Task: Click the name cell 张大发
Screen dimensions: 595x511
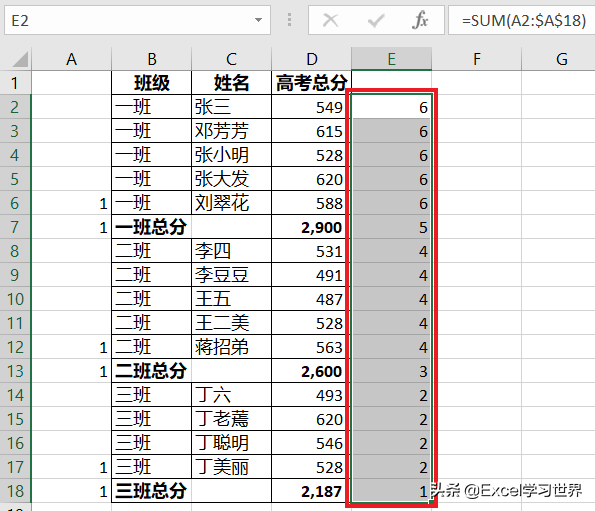Action: click(x=231, y=179)
